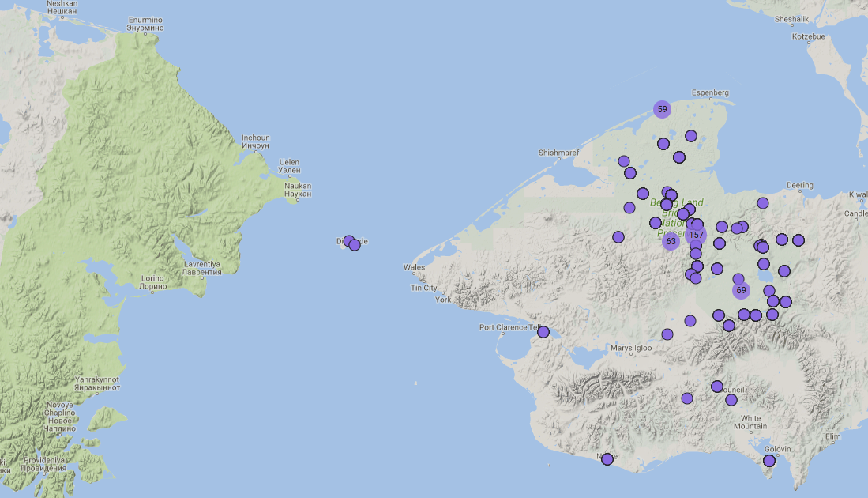Viewport: 868px width, 498px height.
Task: Click the Marys Igloo place label
Action: tap(631, 348)
